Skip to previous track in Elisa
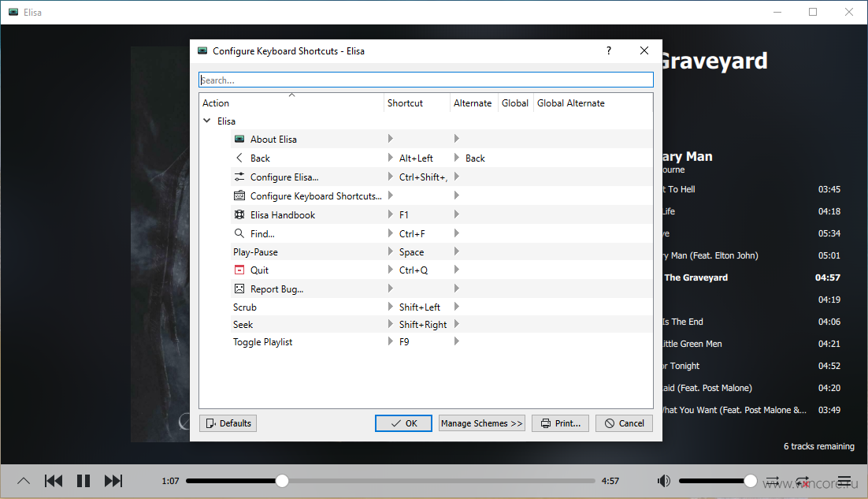Image resolution: width=868 pixels, height=499 pixels. coord(53,481)
